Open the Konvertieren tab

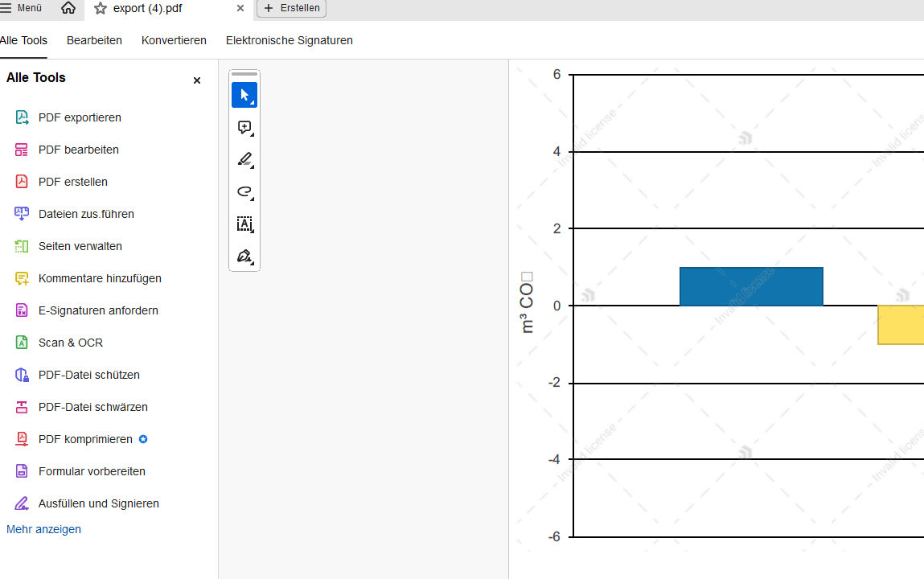[174, 40]
